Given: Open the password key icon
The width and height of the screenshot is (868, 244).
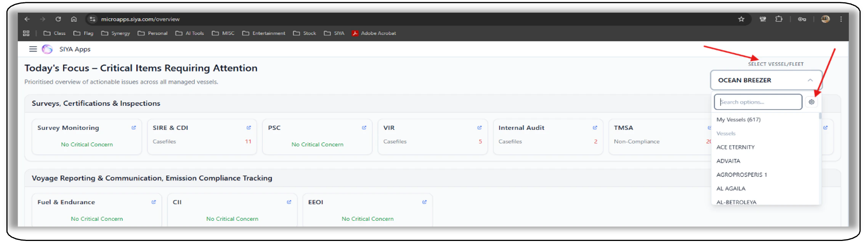Looking at the screenshot, I should pos(802,19).
